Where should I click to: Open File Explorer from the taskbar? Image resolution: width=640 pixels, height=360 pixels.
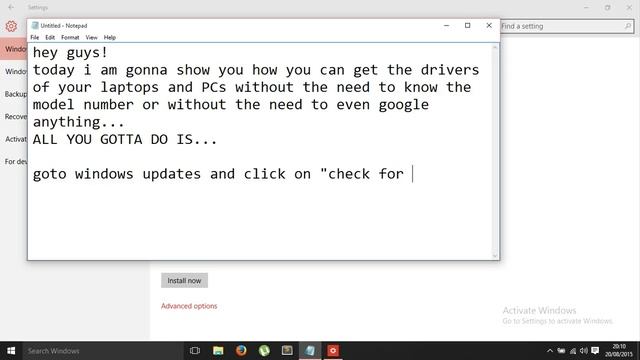pos(218,351)
